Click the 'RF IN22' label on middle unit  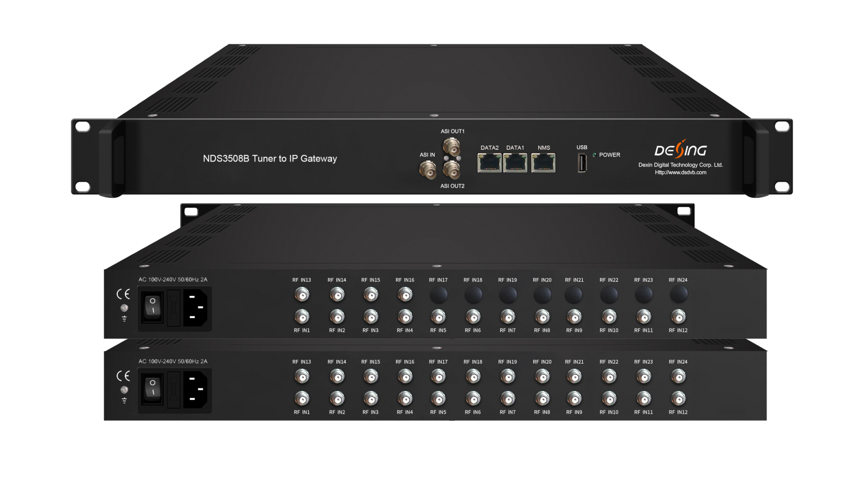pyautogui.click(x=609, y=280)
